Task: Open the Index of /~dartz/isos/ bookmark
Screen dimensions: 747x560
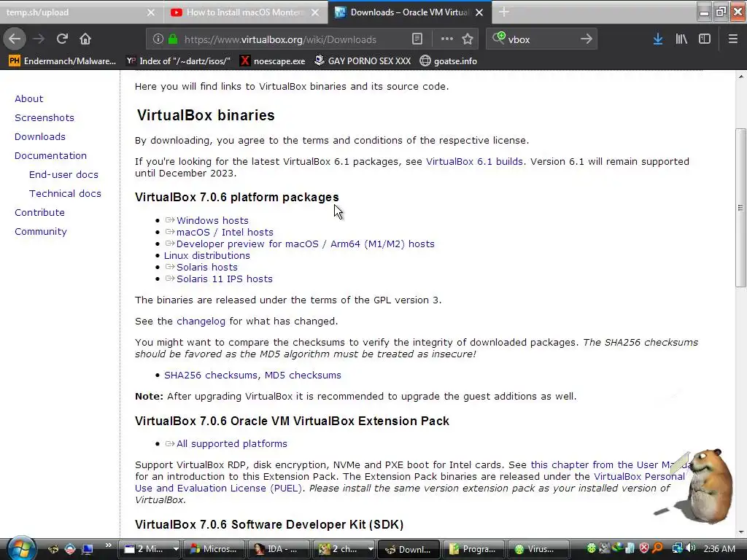Action: click(x=178, y=61)
